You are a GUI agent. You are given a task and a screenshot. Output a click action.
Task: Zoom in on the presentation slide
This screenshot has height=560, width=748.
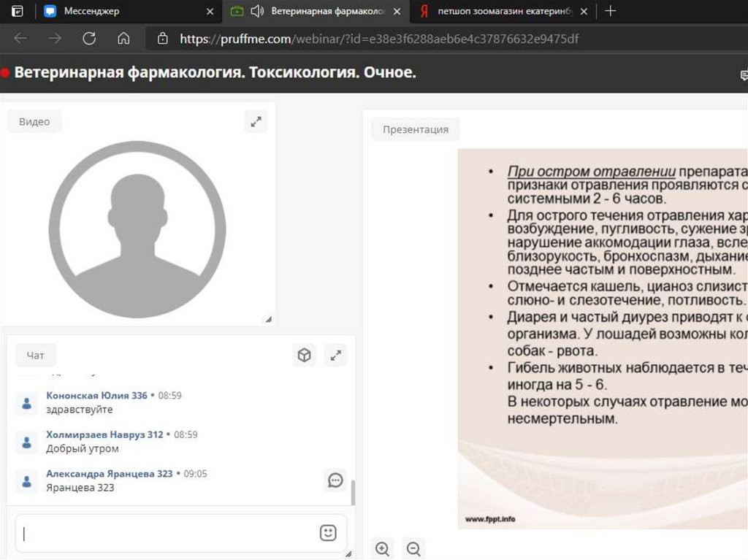tap(382, 548)
